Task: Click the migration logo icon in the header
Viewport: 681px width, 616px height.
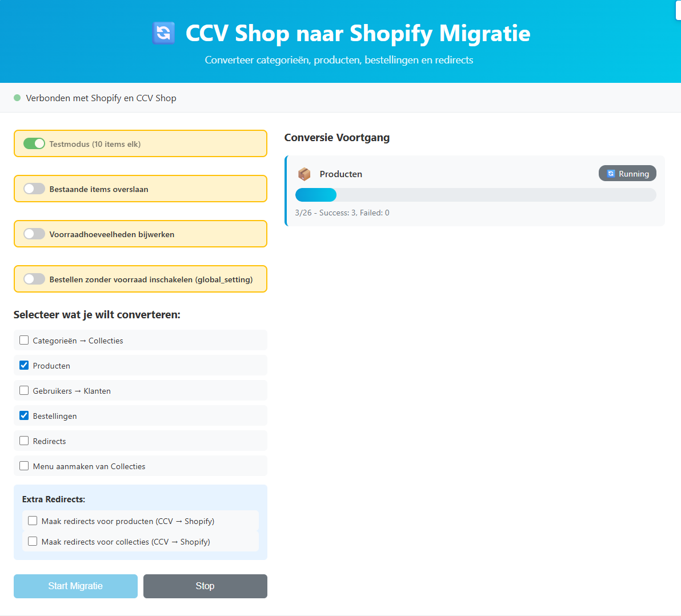Action: coord(163,33)
